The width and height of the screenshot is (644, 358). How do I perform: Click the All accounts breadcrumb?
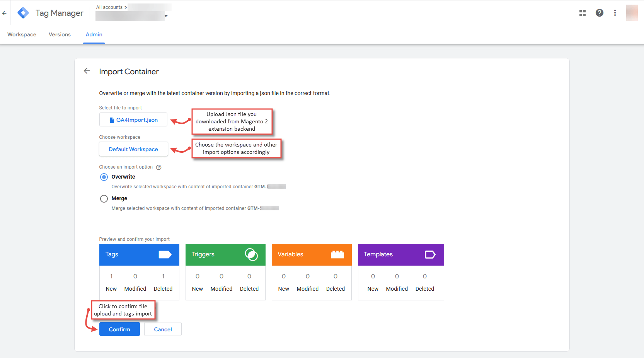pyautogui.click(x=109, y=7)
